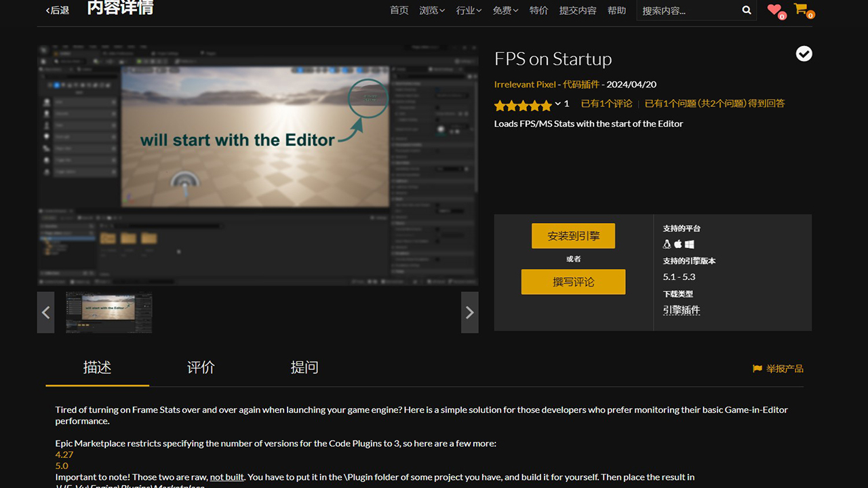Open the shopping cart
This screenshot has width=868, height=488.
(x=800, y=9)
